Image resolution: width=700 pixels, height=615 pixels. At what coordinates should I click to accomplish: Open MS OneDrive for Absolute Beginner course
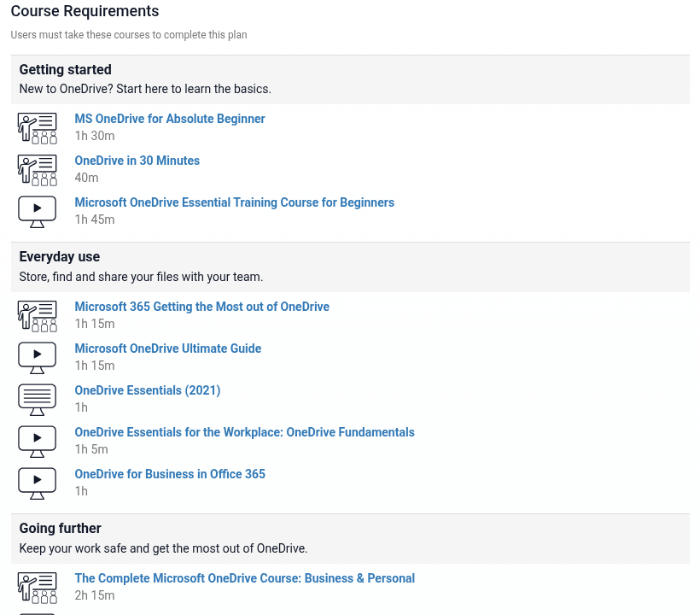[170, 119]
